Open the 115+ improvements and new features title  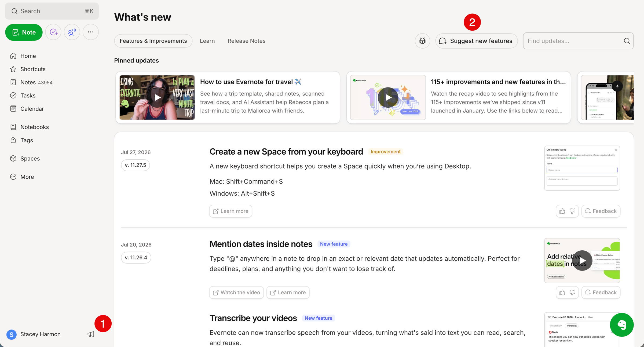pyautogui.click(x=498, y=82)
